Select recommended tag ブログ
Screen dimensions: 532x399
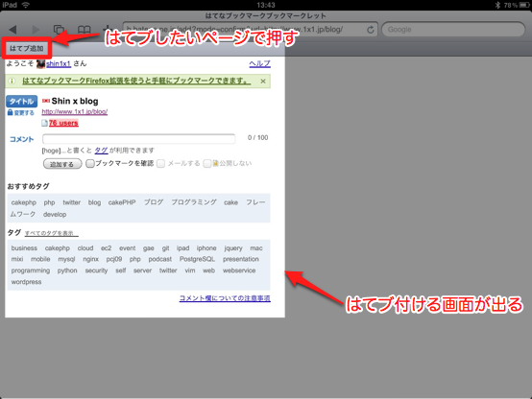pos(154,202)
